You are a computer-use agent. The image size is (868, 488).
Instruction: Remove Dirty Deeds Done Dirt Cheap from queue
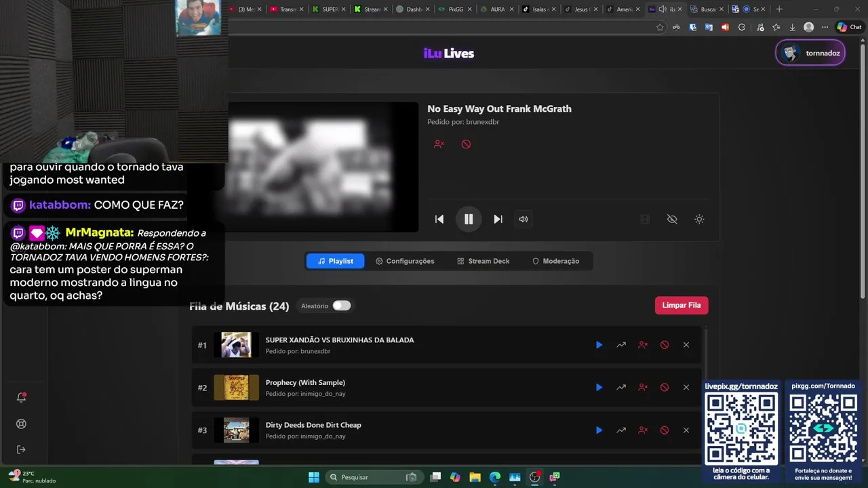click(x=686, y=430)
